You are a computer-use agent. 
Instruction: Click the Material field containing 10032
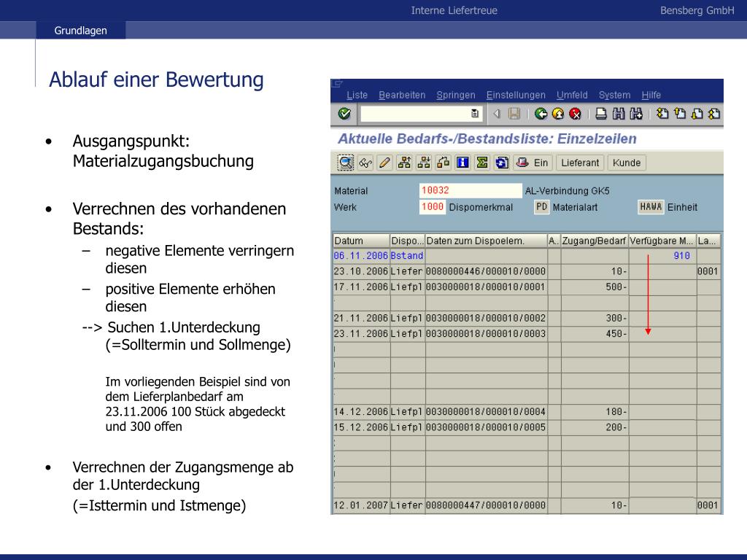pos(471,190)
